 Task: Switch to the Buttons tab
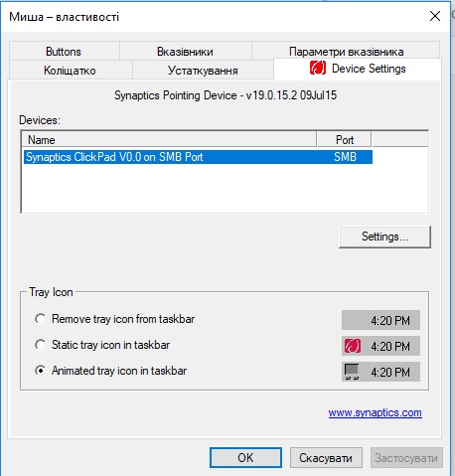64,52
